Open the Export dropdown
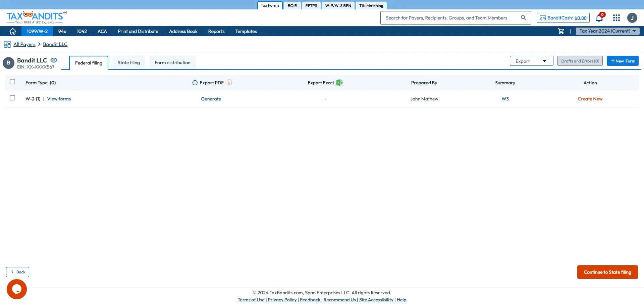The image size is (644, 306). (531, 61)
